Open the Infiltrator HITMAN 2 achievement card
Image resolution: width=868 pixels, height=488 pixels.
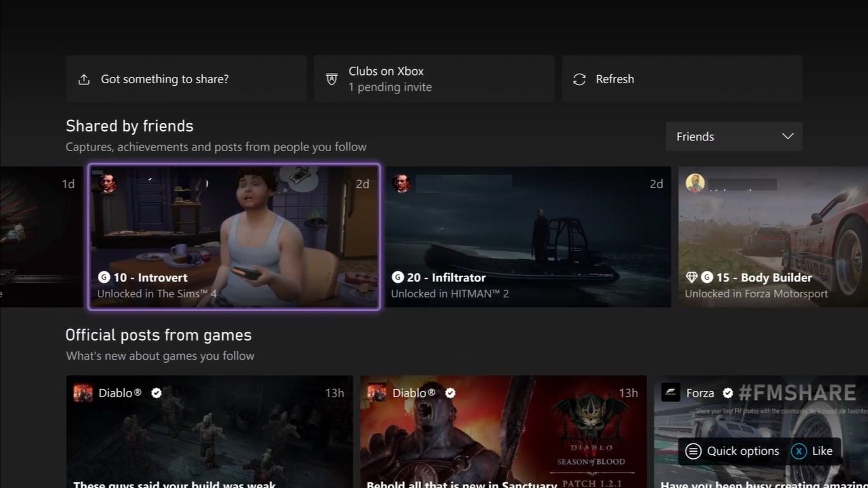coord(527,236)
